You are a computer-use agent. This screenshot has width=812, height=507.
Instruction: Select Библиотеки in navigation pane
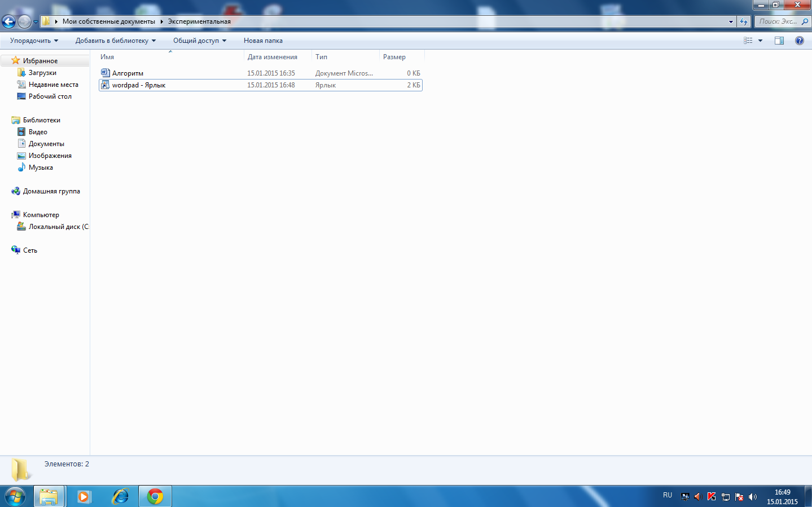pos(42,120)
